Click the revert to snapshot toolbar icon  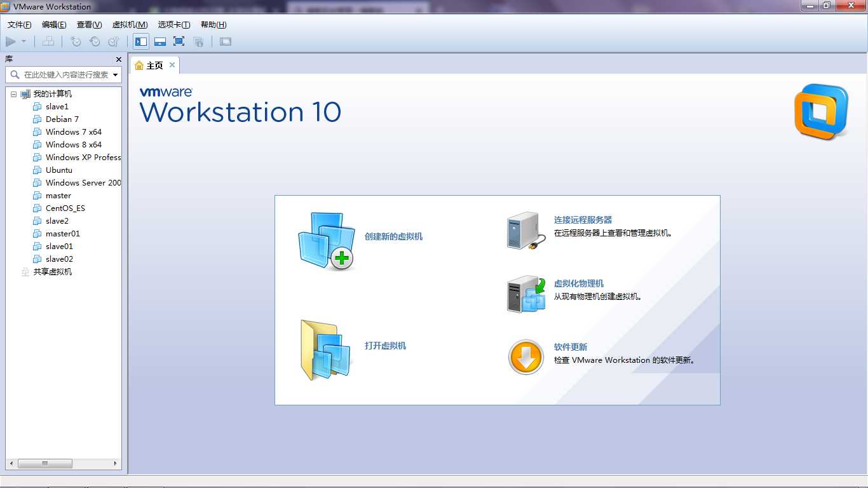pos(95,41)
